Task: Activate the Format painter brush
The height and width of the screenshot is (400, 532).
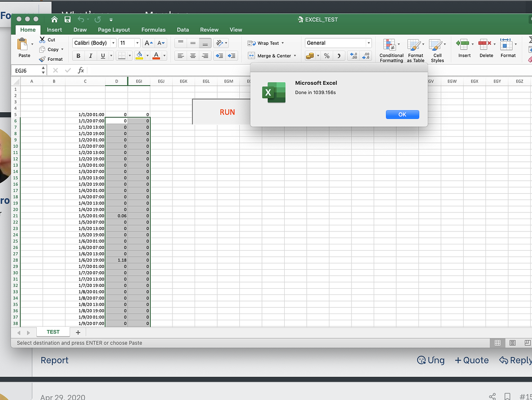Action: tap(43, 59)
